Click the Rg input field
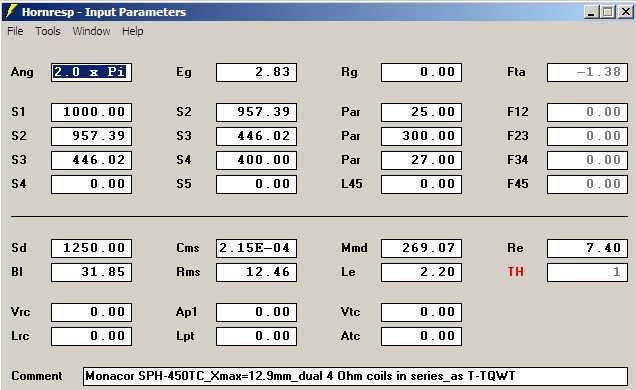The height and width of the screenshot is (390, 636). (x=421, y=73)
